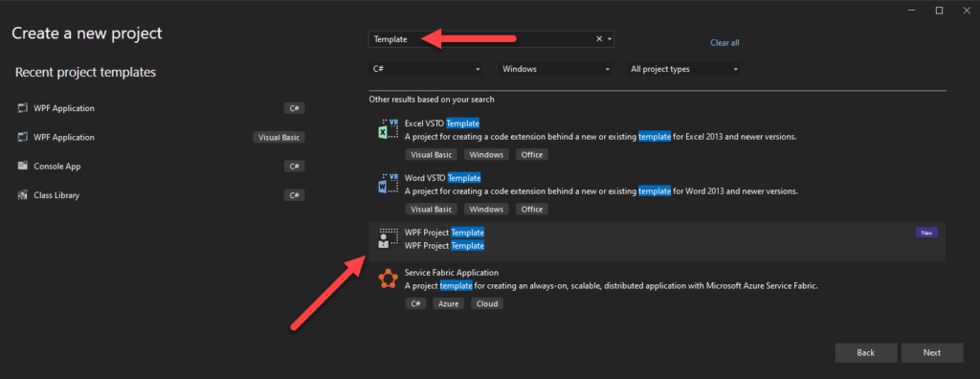Select the Word VSTO Template icon
The width and height of the screenshot is (980, 379).
click(389, 183)
